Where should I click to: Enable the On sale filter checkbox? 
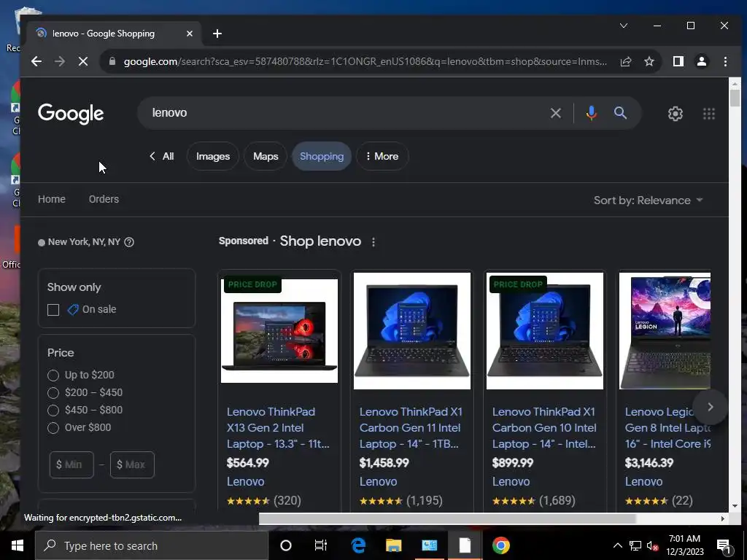coord(53,310)
